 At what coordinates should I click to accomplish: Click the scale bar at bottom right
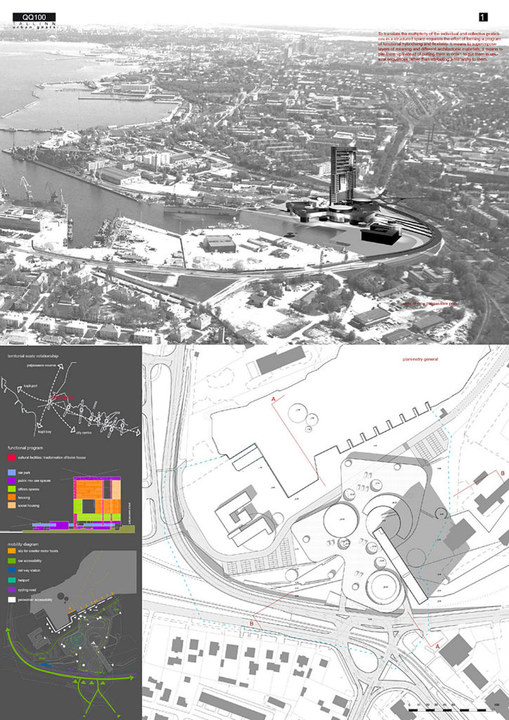tap(447, 709)
